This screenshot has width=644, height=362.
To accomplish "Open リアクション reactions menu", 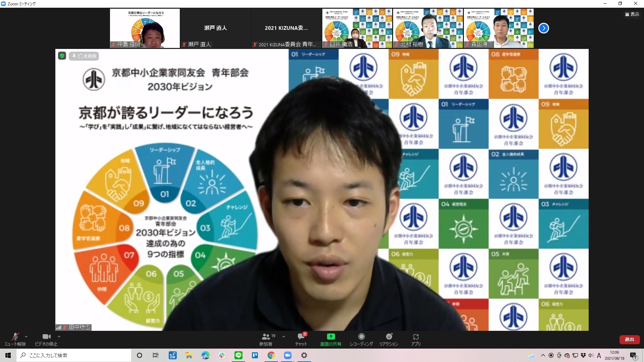I will click(x=389, y=339).
